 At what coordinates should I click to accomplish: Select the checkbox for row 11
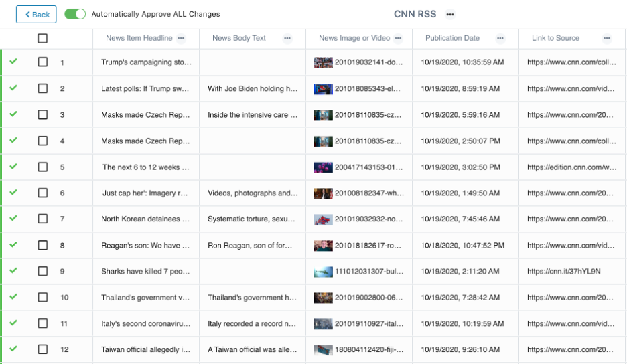coord(42,323)
